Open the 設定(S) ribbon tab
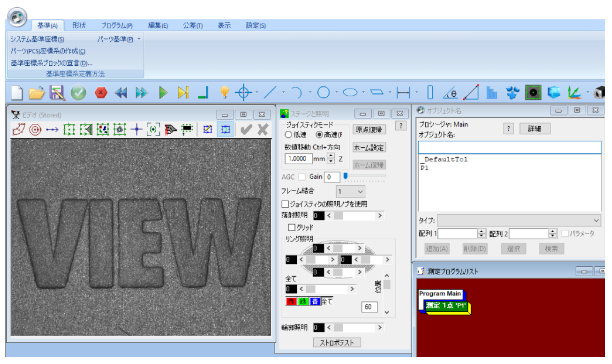Viewport: 612px width, 364px height. (256, 25)
